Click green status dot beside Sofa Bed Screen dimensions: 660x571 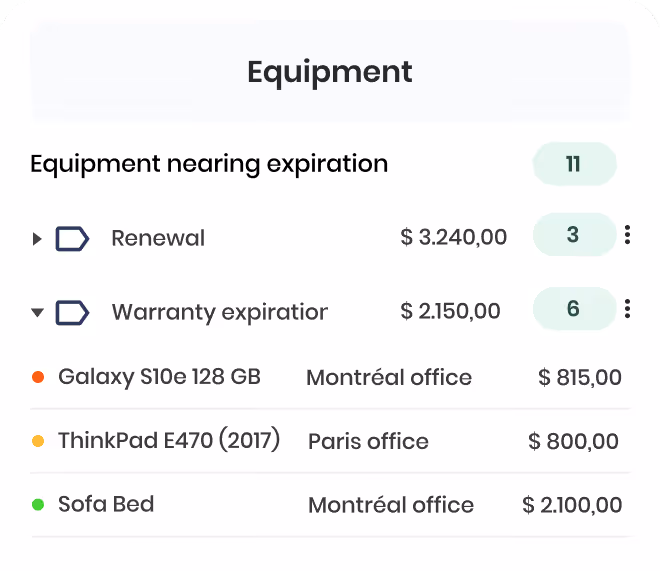38,504
